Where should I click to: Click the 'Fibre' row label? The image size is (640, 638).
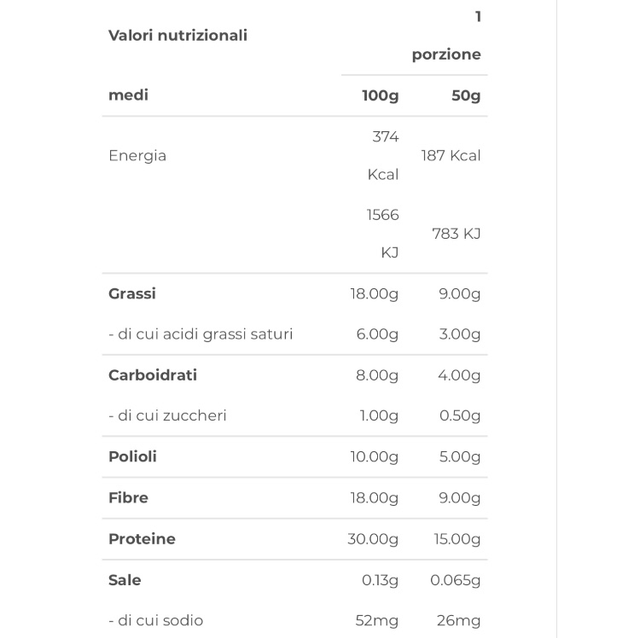[128, 498]
